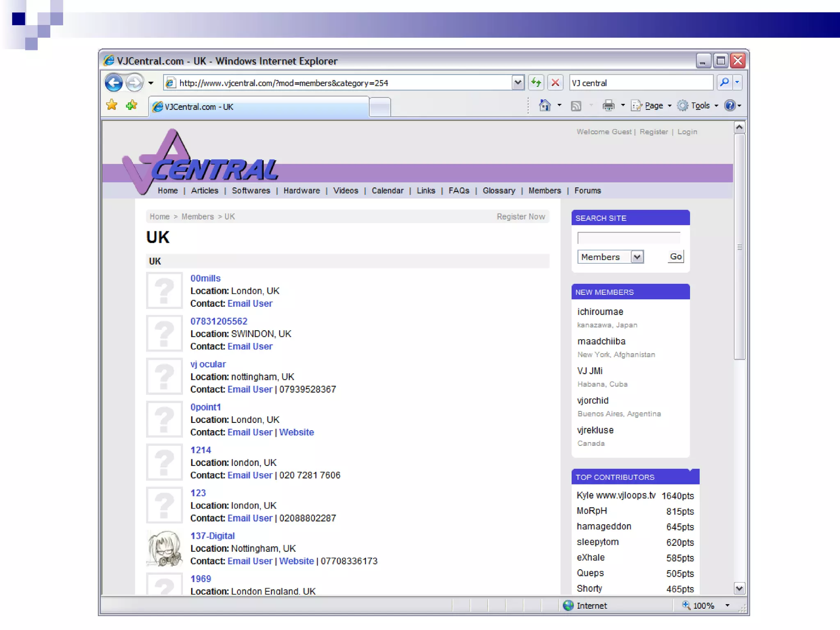This screenshot has width=840, height=630.
Task: Click the Print icon in toolbar
Action: click(608, 106)
